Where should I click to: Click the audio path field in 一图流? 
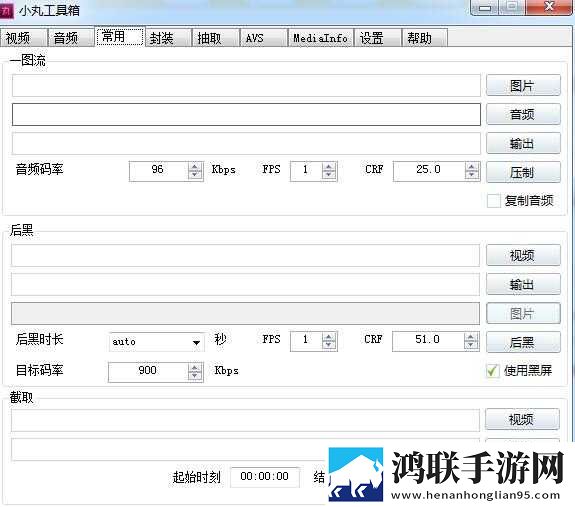246,114
